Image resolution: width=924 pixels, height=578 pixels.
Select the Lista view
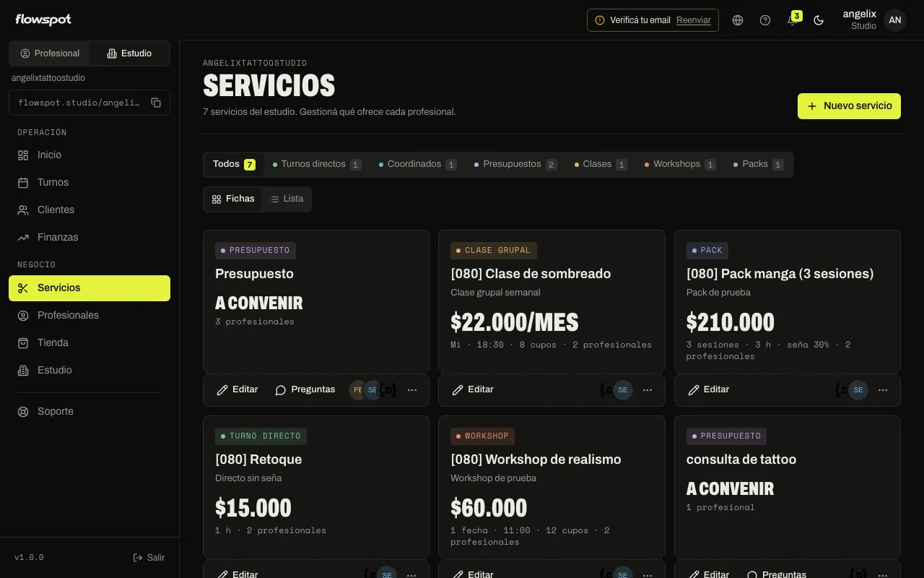coord(287,199)
